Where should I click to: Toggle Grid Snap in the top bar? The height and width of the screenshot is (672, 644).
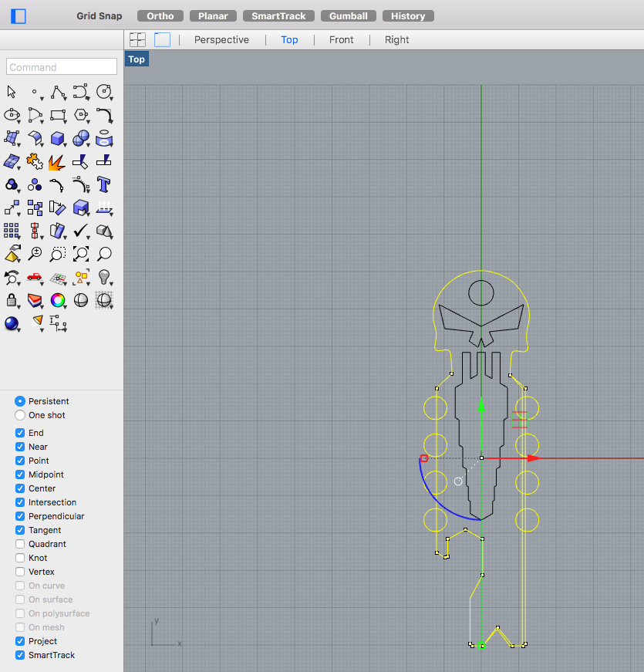click(x=99, y=16)
